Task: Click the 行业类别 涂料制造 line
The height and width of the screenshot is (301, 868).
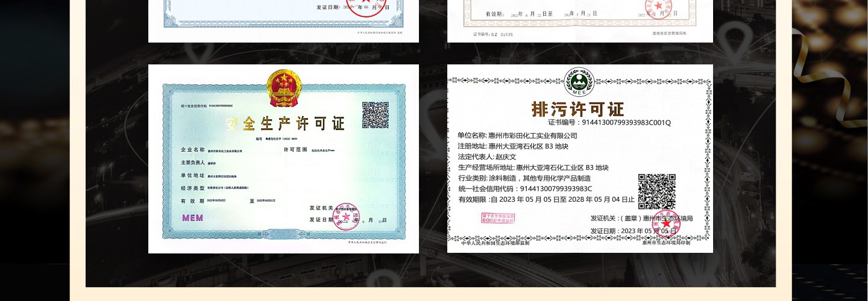Action: pyautogui.click(x=524, y=178)
